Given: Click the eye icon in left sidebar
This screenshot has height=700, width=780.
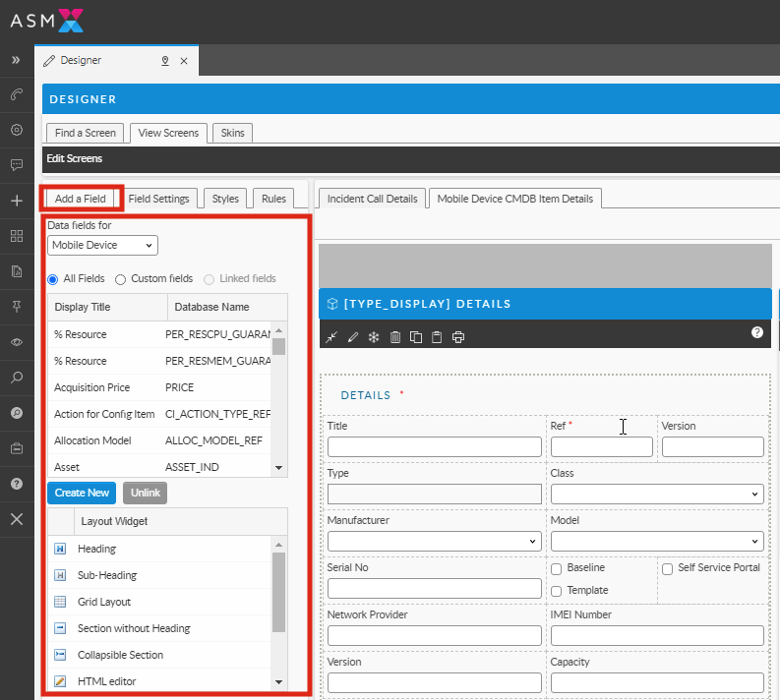Looking at the screenshot, I should 17,341.
